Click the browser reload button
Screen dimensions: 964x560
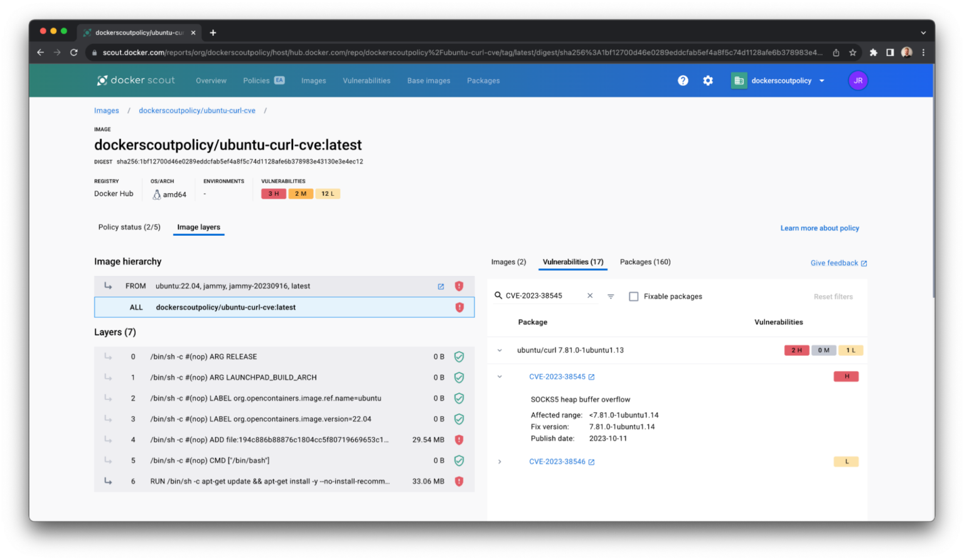(x=74, y=53)
